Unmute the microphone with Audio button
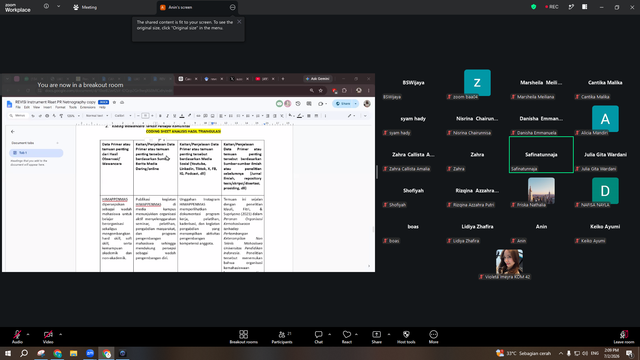This screenshot has width=640, height=360. pos(17,337)
